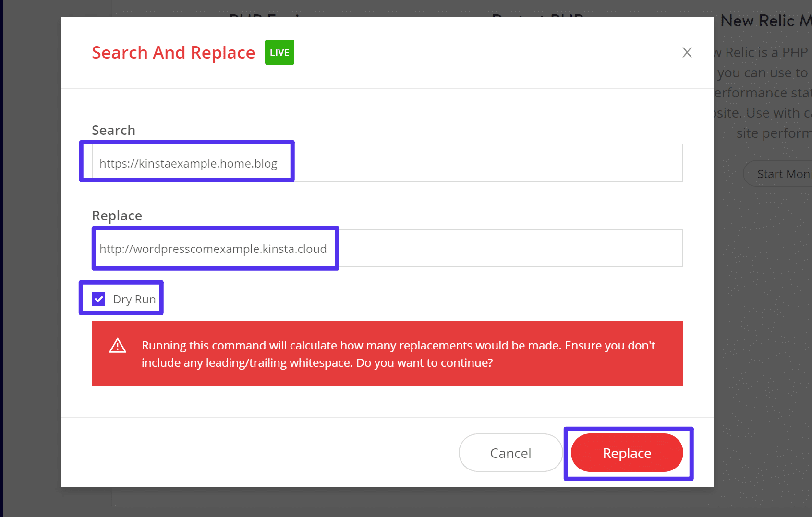Click Cancel to abort the search and replace

point(510,453)
